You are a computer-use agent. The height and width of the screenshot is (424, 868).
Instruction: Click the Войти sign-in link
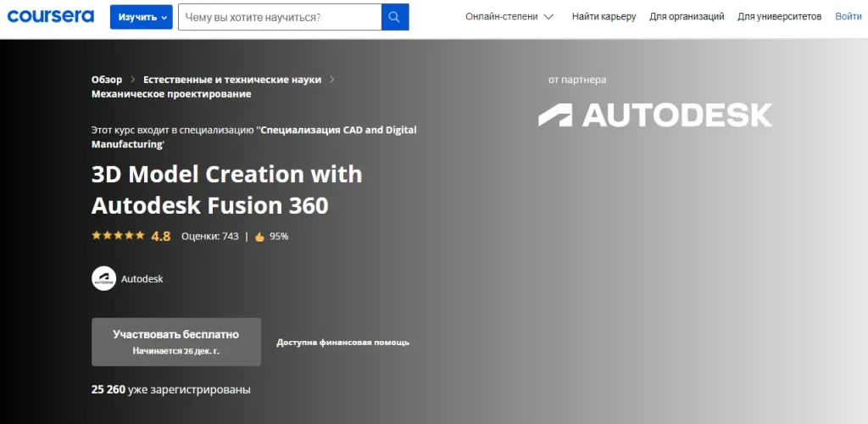848,17
